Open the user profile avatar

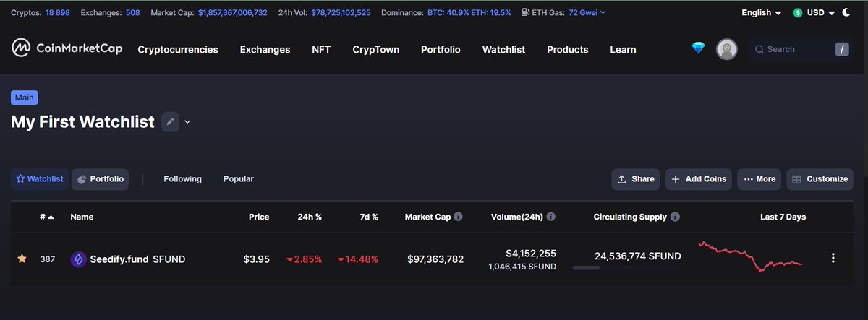coord(727,49)
